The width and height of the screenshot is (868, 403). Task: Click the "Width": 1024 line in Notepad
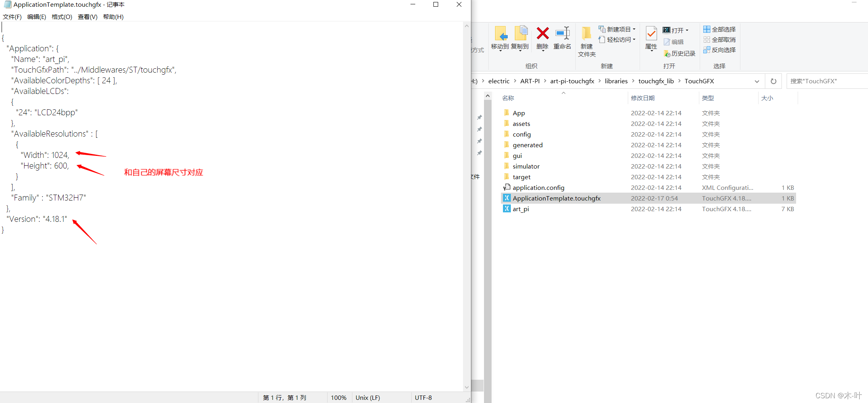[45, 155]
